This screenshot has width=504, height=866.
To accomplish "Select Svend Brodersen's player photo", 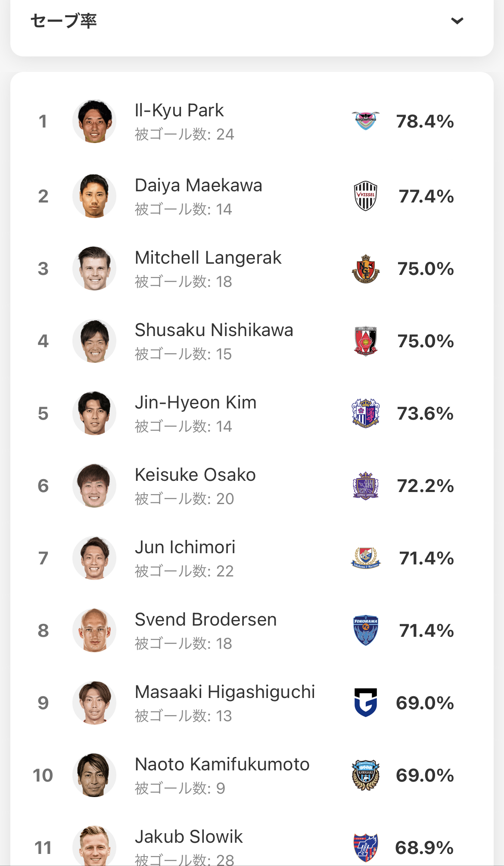I will click(x=94, y=630).
